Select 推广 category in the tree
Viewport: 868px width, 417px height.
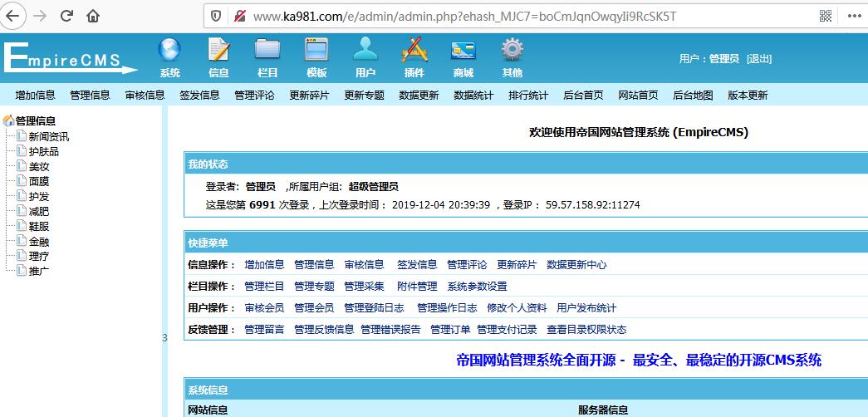(39, 272)
